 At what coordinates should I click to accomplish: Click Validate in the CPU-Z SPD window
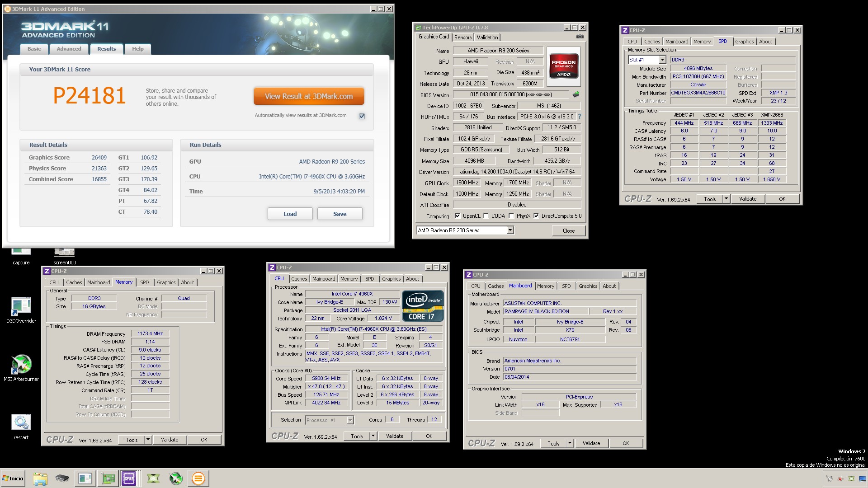click(x=748, y=199)
